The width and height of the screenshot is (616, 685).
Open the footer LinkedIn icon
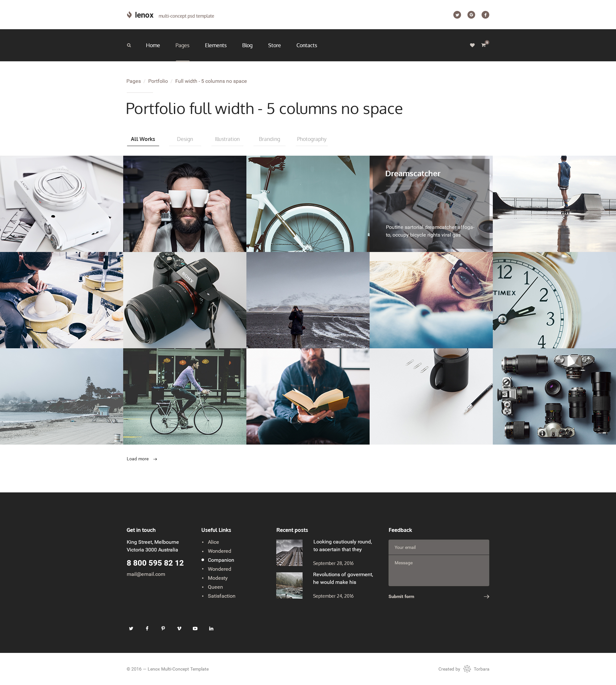(211, 629)
